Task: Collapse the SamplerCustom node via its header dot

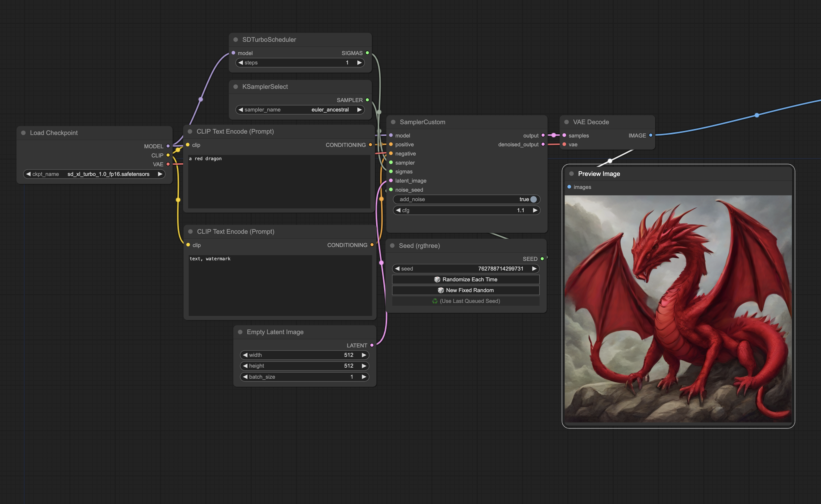Action: [393, 122]
